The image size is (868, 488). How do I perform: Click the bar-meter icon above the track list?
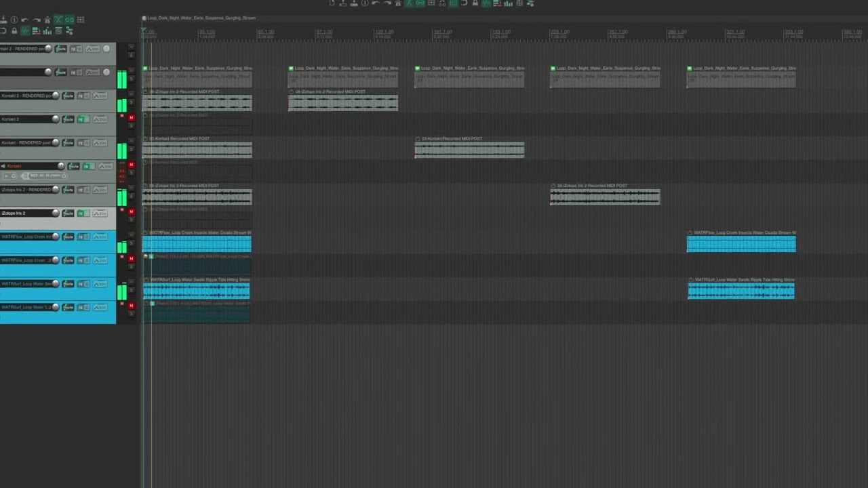click(x=47, y=31)
